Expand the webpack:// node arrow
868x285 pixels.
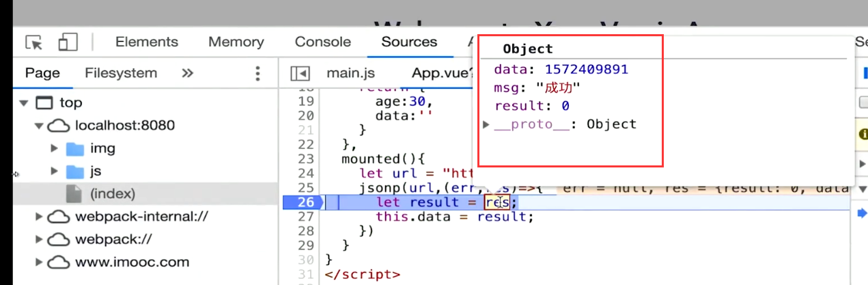tap(40, 239)
